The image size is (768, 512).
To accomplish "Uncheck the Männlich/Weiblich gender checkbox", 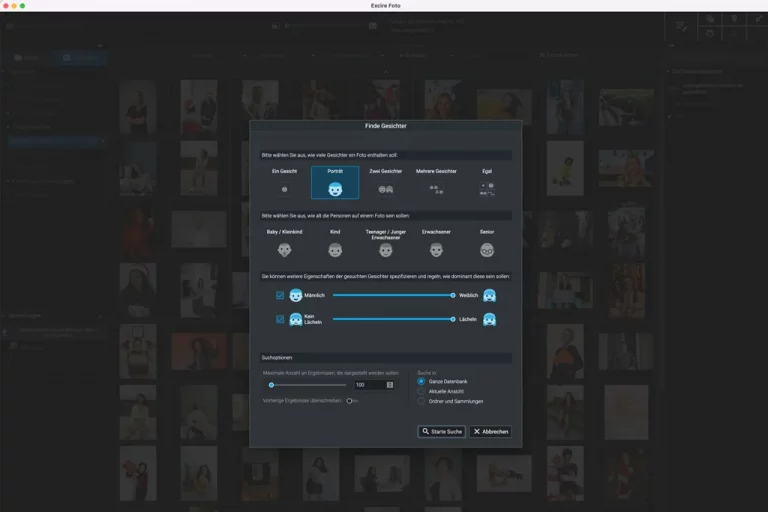I will click(280, 295).
